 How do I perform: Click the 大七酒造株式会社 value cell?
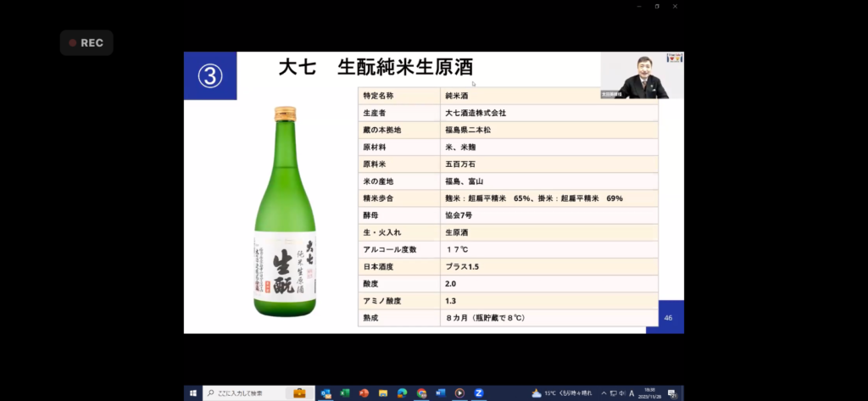click(x=549, y=113)
